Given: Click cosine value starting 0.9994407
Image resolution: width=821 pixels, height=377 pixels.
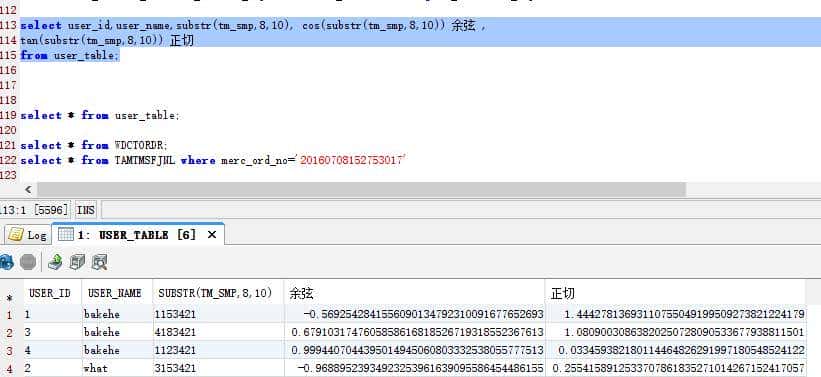Looking at the screenshot, I should (x=414, y=350).
